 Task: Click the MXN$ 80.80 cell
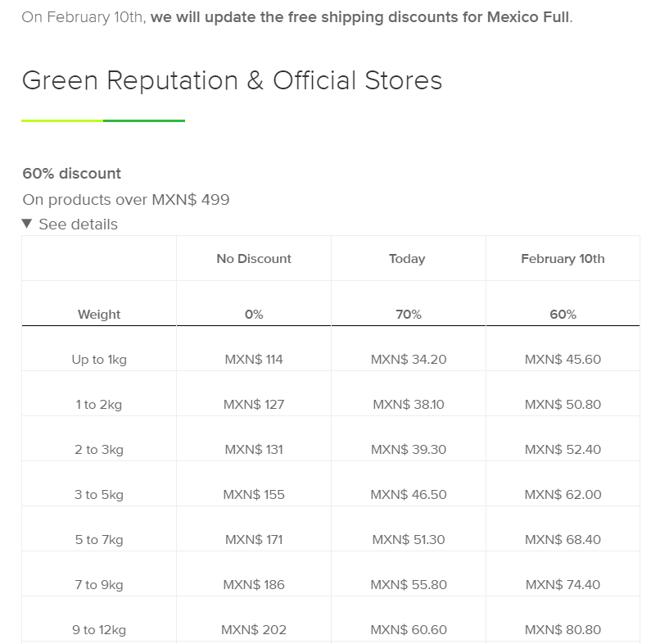(x=563, y=630)
